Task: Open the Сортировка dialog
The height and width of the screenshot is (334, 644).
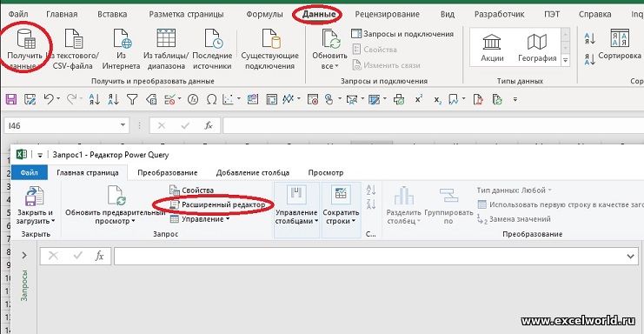Action: point(620,44)
